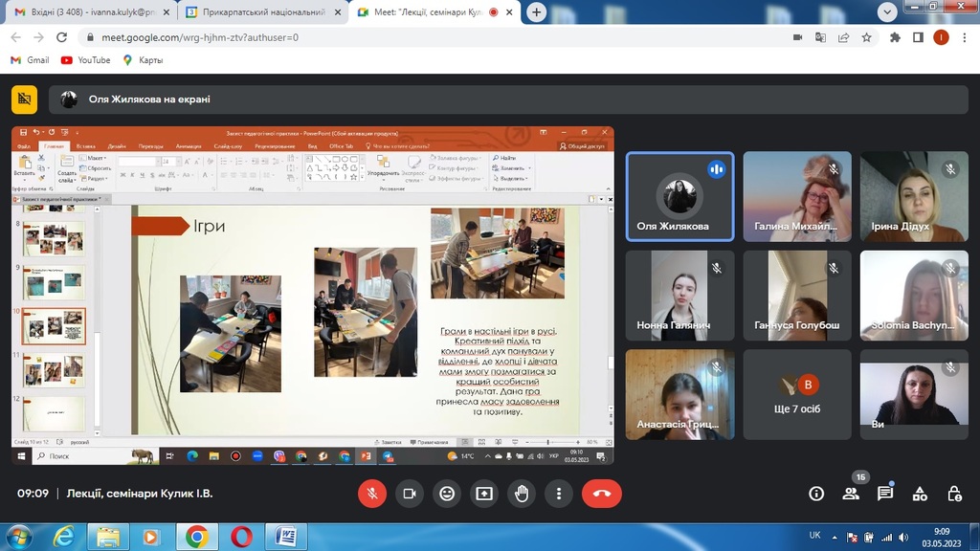Unmute the microphone in Meet
The image size is (980, 551).
coord(371,494)
